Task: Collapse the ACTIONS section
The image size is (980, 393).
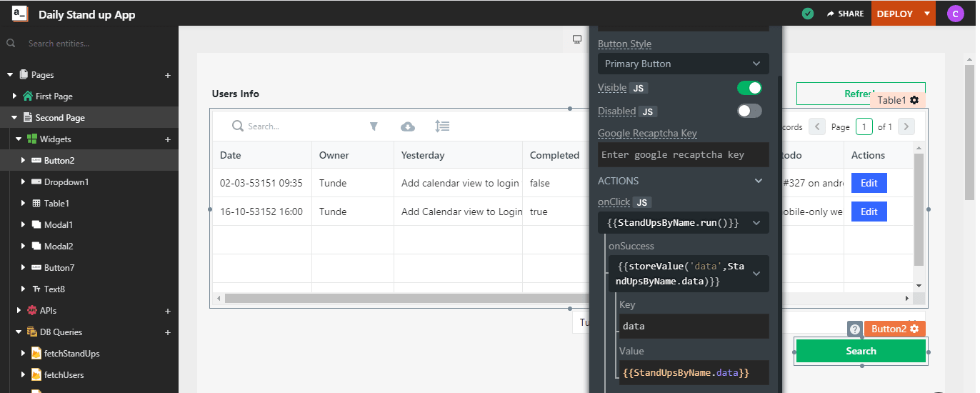Action: click(759, 181)
